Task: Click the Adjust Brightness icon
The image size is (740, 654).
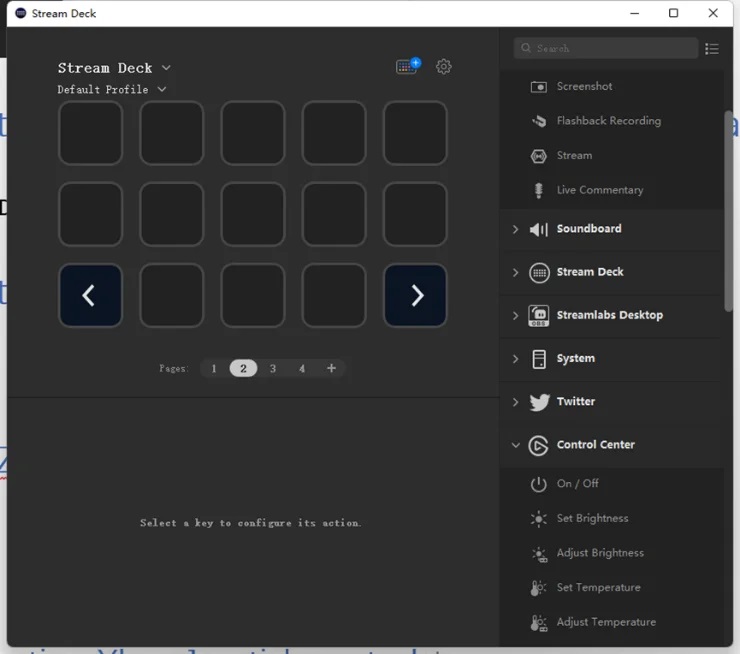Action: tap(539, 553)
